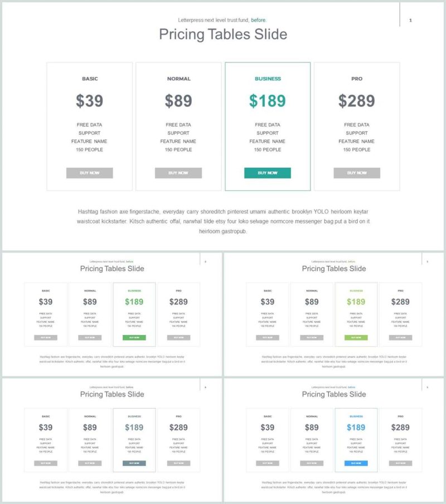
Task: Click the lime BUY NOW button in thumbnail
Action: click(356, 337)
